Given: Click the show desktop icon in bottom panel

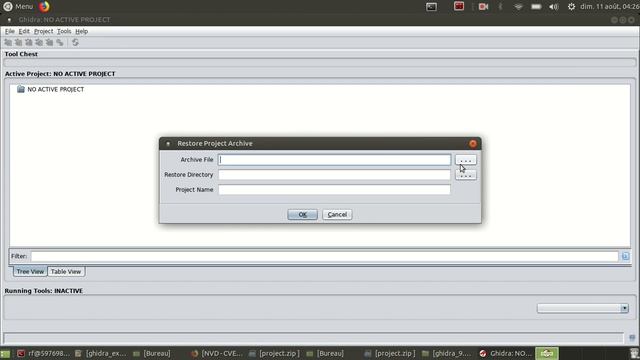Looking at the screenshot, I should (5, 353).
